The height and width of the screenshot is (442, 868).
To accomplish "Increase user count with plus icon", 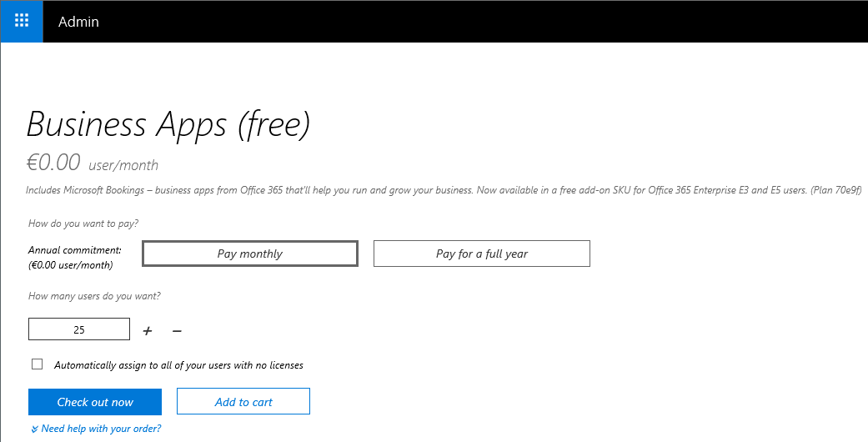I will (148, 331).
